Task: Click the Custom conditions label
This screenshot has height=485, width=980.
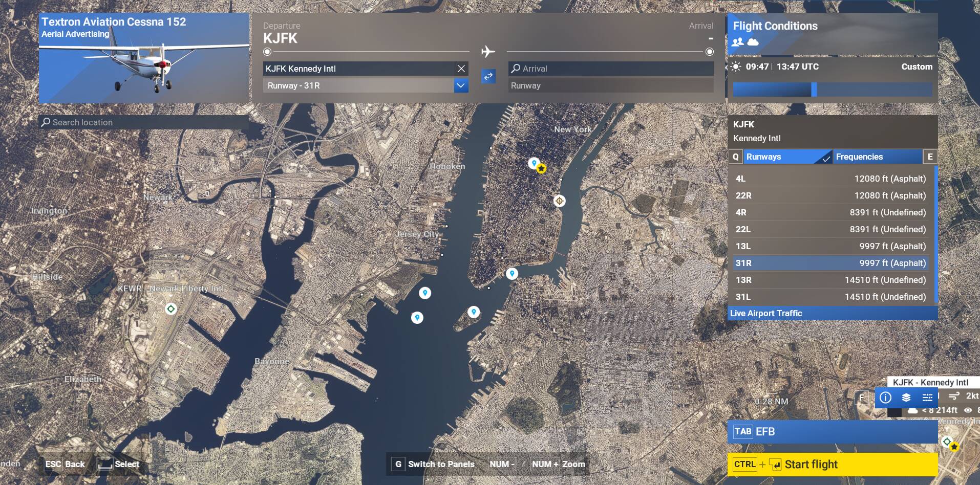Action: click(917, 67)
